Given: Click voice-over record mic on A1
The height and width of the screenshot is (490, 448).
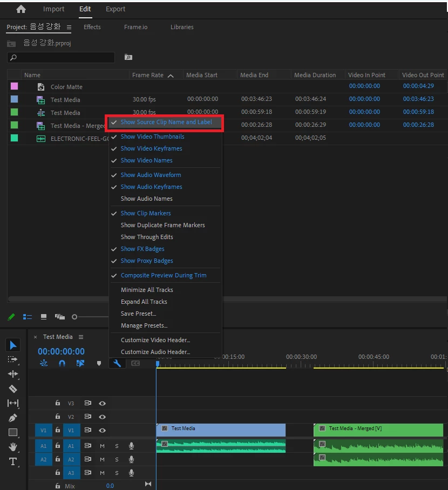Looking at the screenshot, I should [132, 446].
